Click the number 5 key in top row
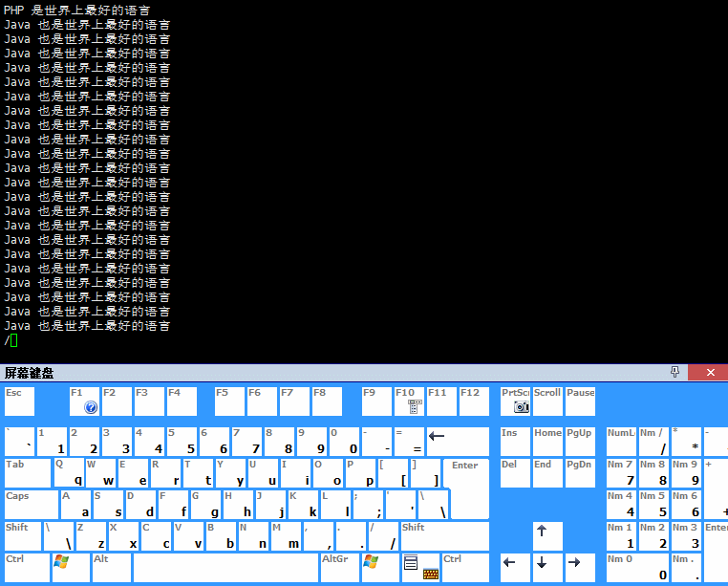 (x=182, y=442)
